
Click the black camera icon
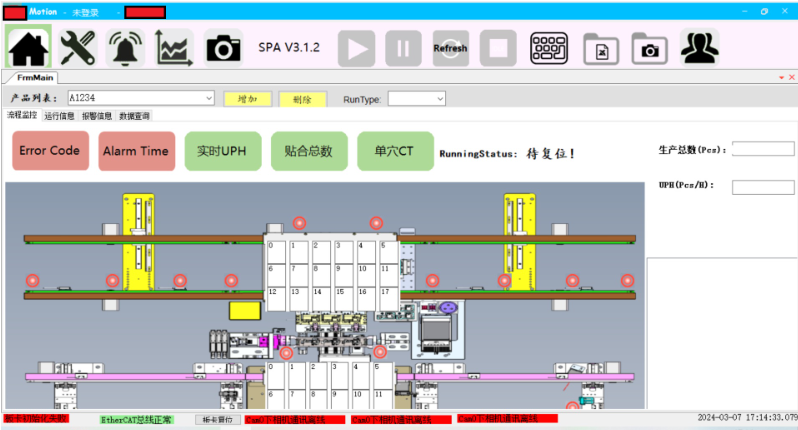pyautogui.click(x=223, y=47)
